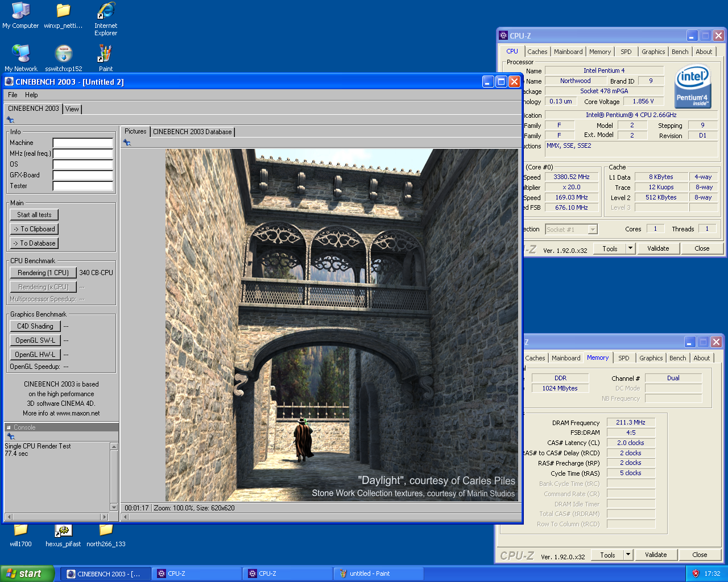Click the MHz (real freq.) input field
Image resolution: width=728 pixels, height=582 pixels.
(x=83, y=153)
